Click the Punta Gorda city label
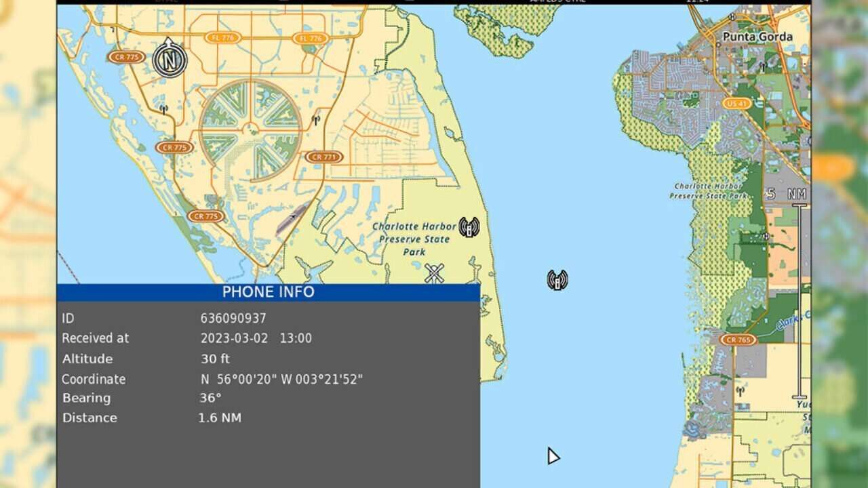This screenshot has width=868, height=488. pyautogui.click(x=757, y=37)
